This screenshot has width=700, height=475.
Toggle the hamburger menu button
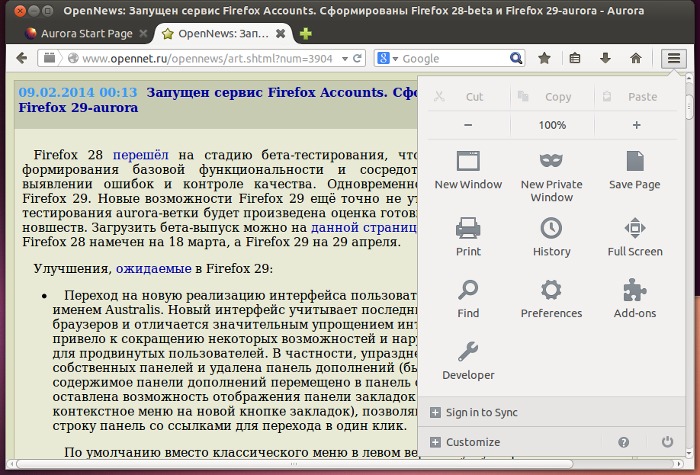674,58
